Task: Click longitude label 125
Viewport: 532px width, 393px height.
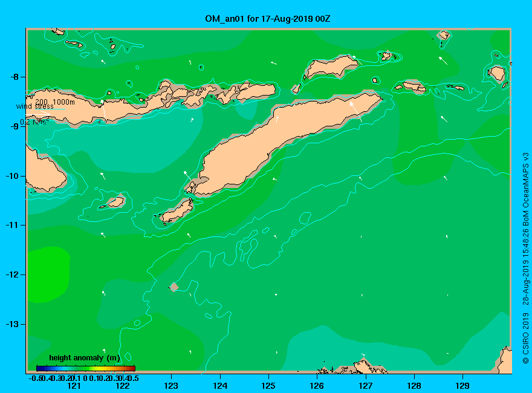Action: click(x=268, y=386)
